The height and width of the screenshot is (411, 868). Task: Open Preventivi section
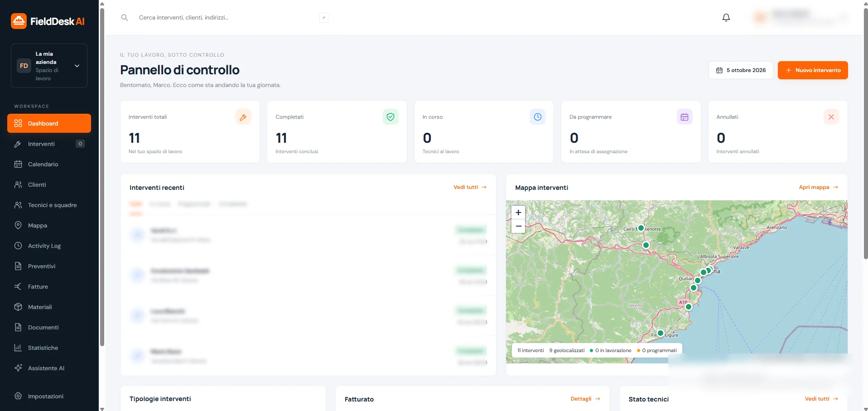pyautogui.click(x=49, y=266)
